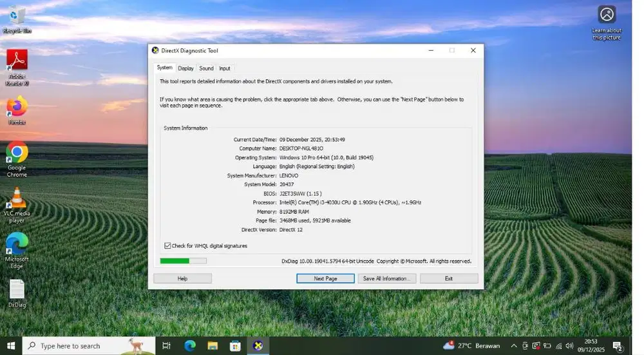Viewport: 644px width, 355px height.
Task: Open File Explorer from the taskbar
Action: [213, 346]
